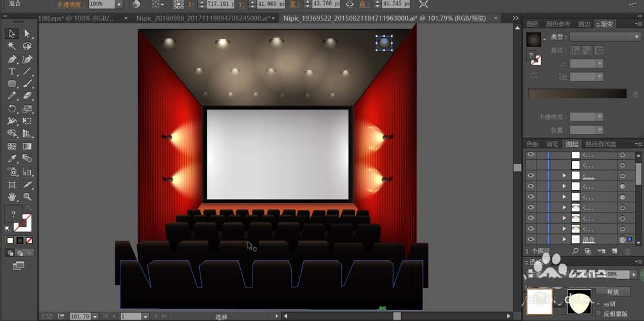Viewport: 644px width, 321px height.
Task: Open the 描边 (Stroke) panel tab
Action: coord(585,24)
